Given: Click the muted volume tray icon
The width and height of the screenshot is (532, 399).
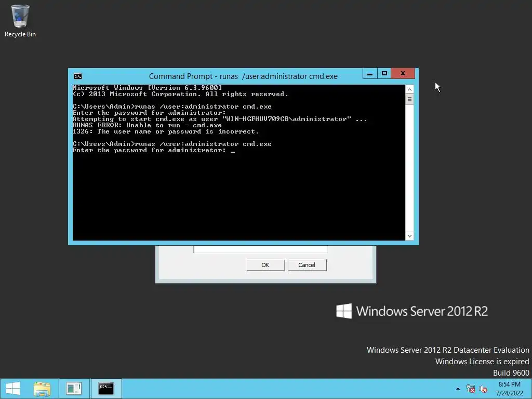Looking at the screenshot, I should click(x=483, y=389).
